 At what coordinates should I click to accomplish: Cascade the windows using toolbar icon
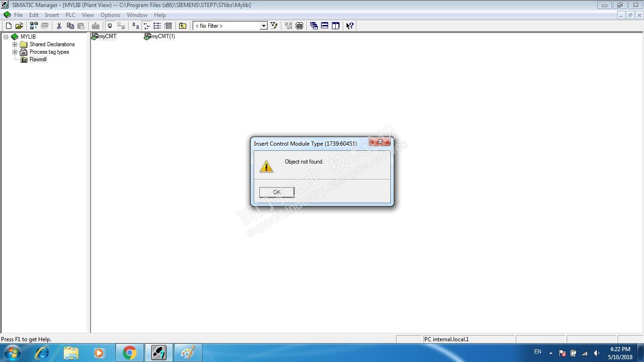click(x=314, y=26)
